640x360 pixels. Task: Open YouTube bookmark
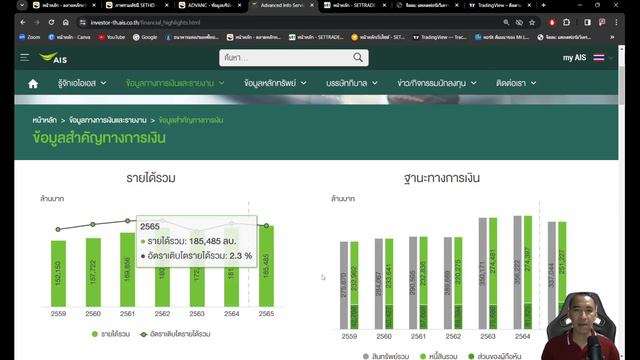(x=112, y=37)
